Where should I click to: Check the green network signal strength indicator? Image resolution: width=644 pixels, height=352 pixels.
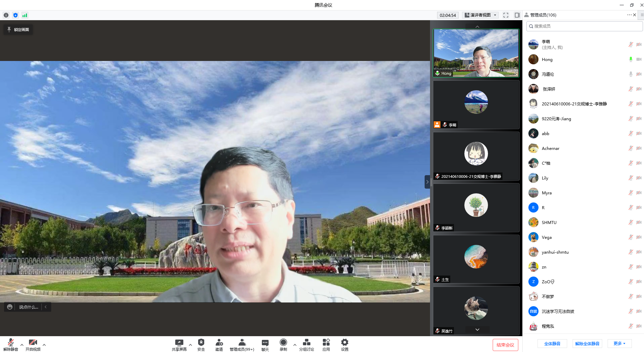25,15
